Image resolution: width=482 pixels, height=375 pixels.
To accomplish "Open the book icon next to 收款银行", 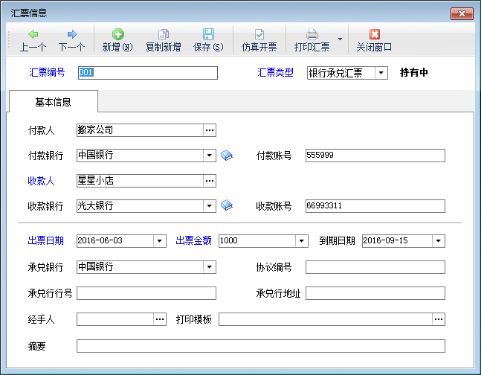I will click(x=227, y=205).
